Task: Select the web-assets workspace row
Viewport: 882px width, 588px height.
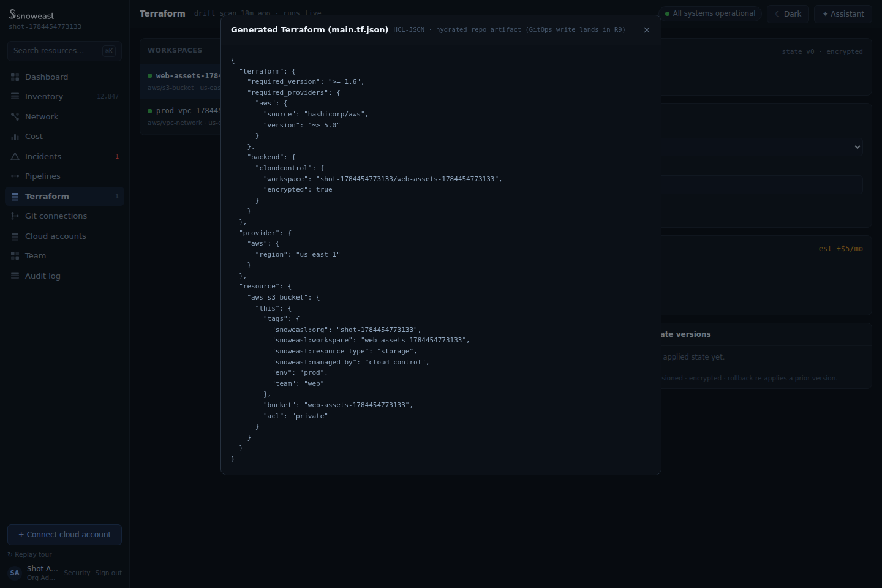Action: (181, 81)
